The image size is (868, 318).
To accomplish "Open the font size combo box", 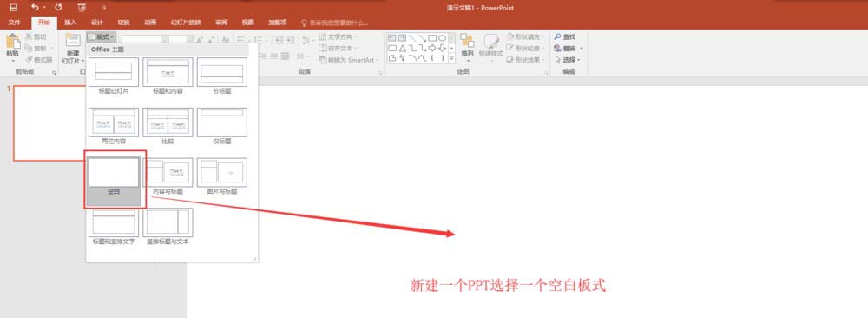I will [181, 39].
